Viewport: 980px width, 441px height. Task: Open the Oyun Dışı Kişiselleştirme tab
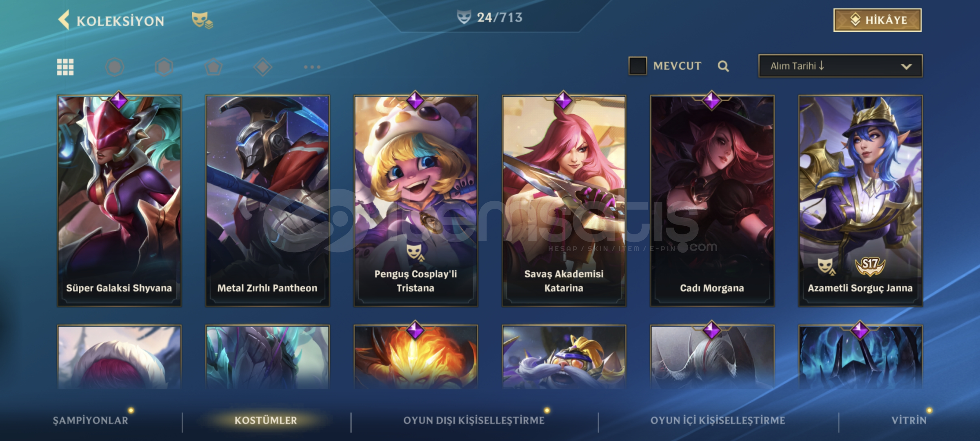tap(474, 420)
